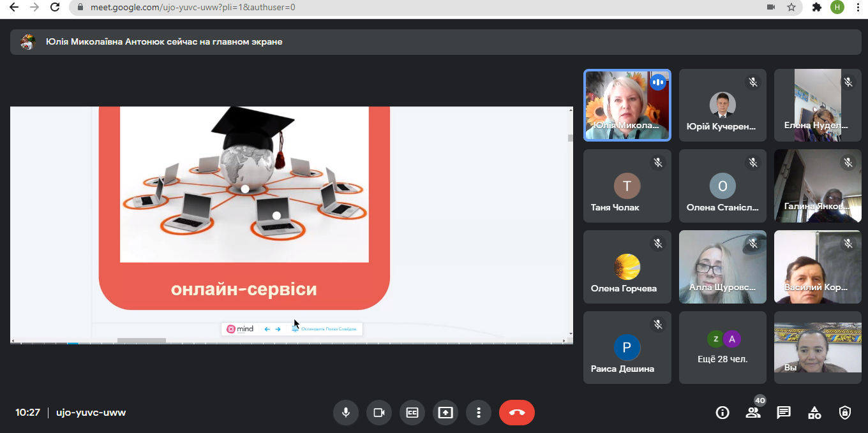Mute your microphone
The image size is (868, 433).
(346, 413)
